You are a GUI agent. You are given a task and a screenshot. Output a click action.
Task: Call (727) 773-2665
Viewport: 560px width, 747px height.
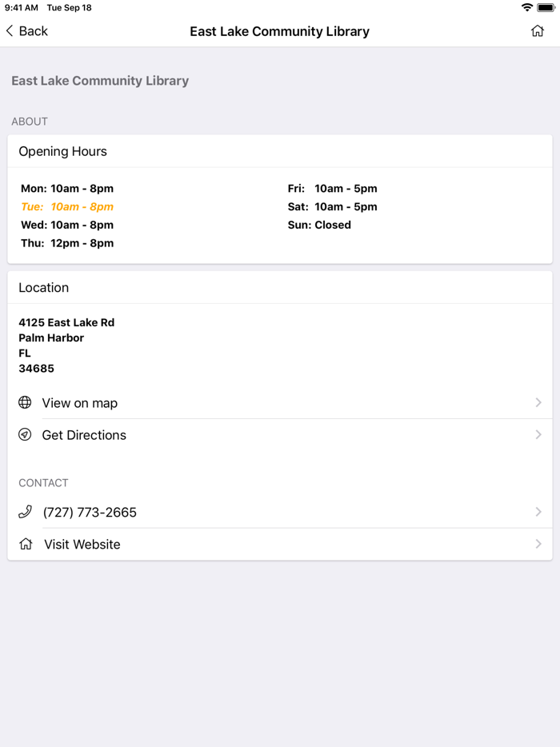pos(90,512)
